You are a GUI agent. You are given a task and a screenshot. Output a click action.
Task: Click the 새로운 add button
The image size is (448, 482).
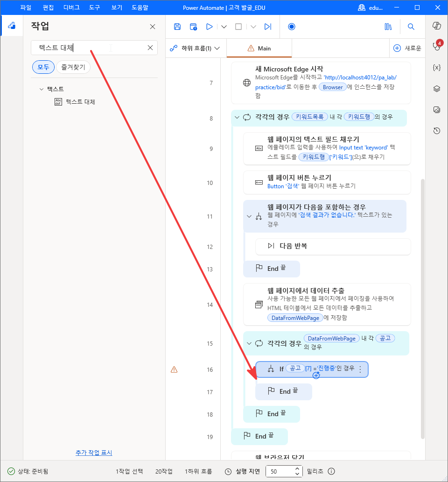pyautogui.click(x=407, y=48)
